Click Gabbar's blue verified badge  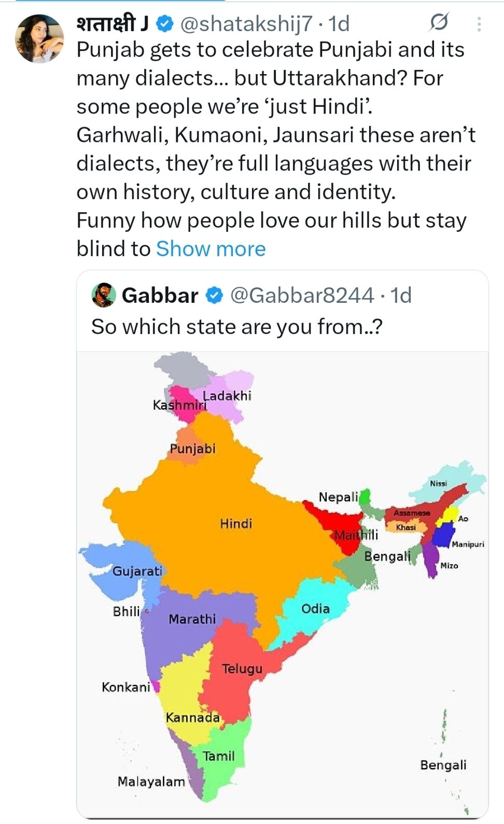[x=214, y=296]
